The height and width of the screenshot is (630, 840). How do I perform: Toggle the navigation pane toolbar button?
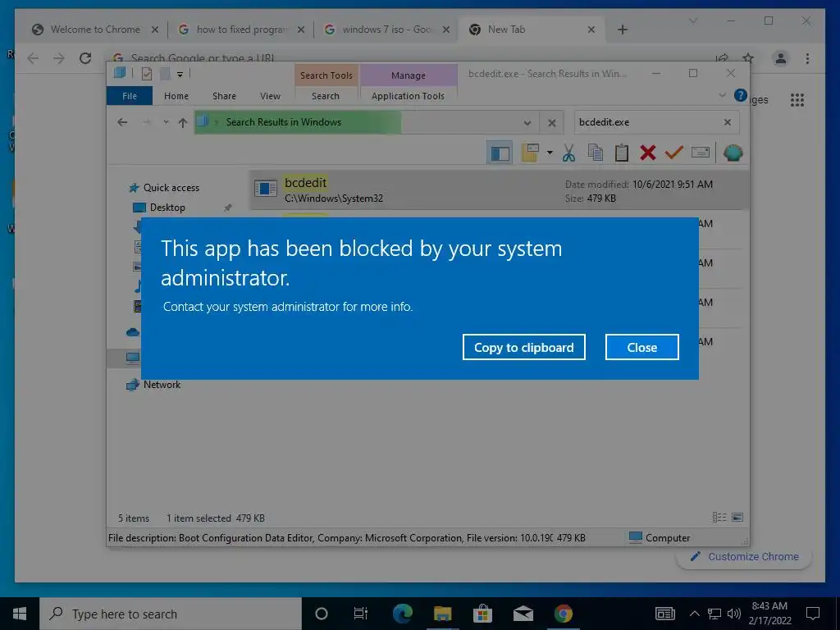click(500, 153)
